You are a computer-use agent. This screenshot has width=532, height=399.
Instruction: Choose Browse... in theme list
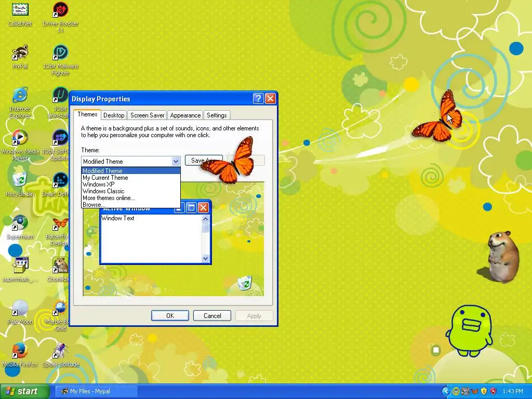tap(130, 205)
